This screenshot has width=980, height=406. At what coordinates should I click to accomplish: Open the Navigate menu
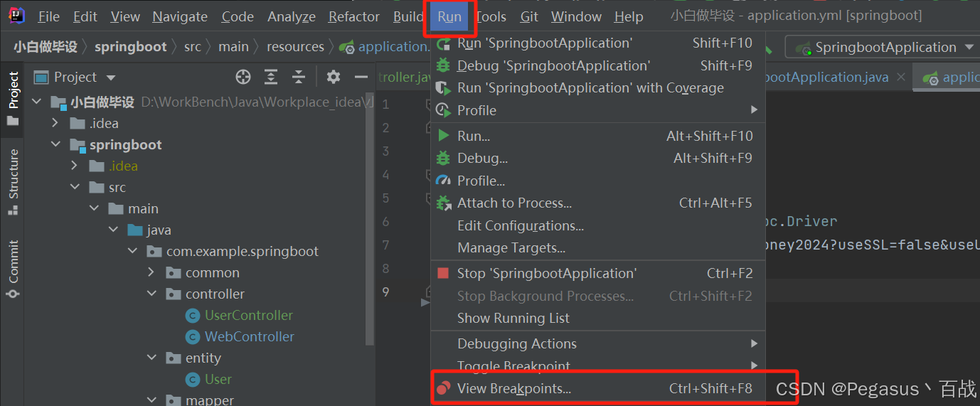(180, 17)
